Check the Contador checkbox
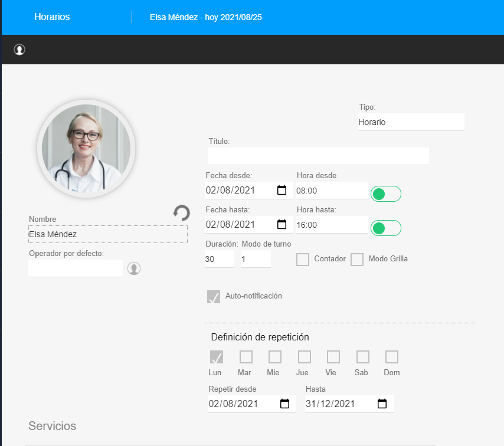 click(303, 260)
